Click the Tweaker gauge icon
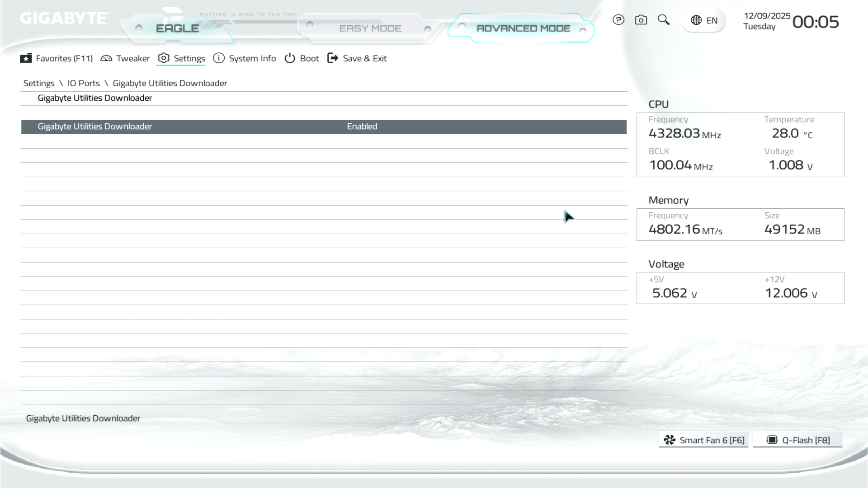 point(106,58)
